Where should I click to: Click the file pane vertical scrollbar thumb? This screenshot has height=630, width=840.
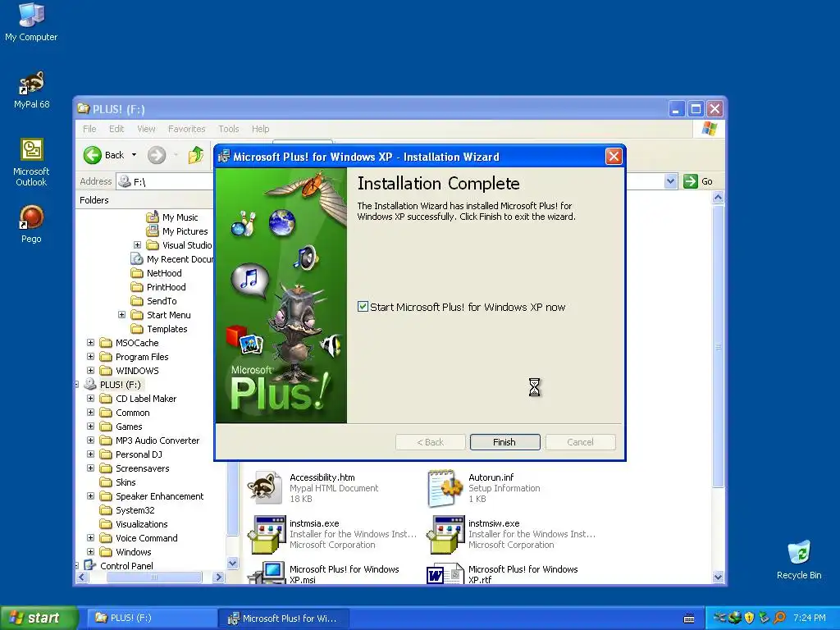pyautogui.click(x=718, y=347)
